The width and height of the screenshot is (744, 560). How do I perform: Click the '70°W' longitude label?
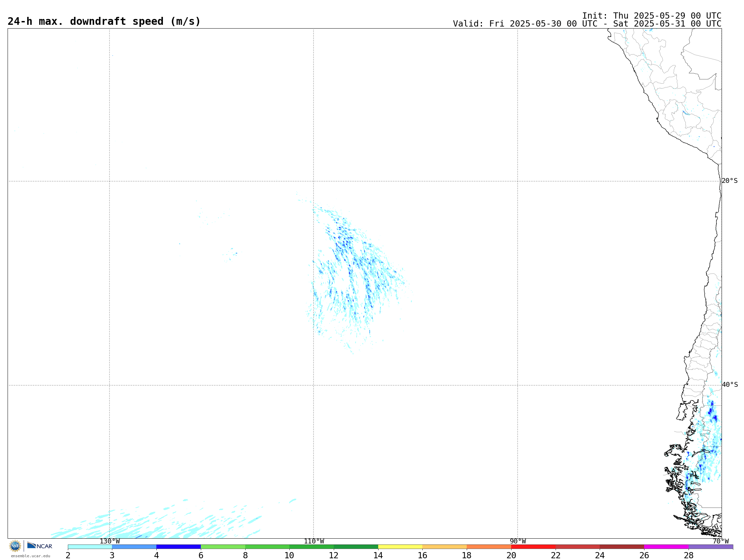click(x=721, y=541)
